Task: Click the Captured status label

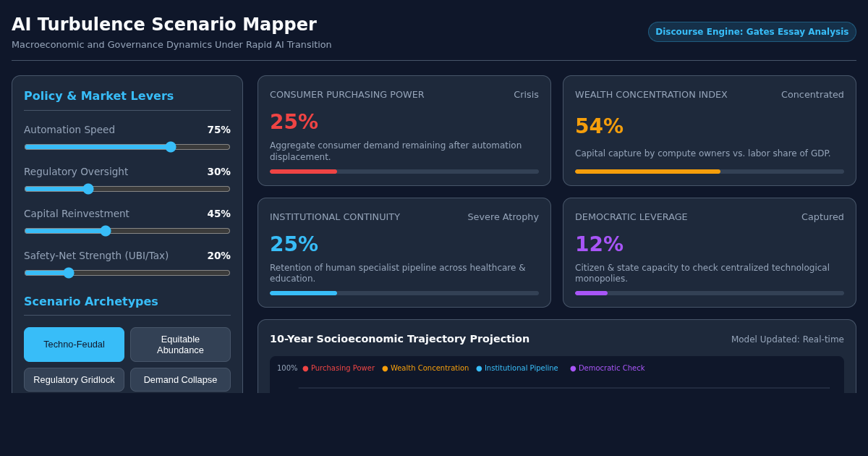Action: (x=822, y=217)
